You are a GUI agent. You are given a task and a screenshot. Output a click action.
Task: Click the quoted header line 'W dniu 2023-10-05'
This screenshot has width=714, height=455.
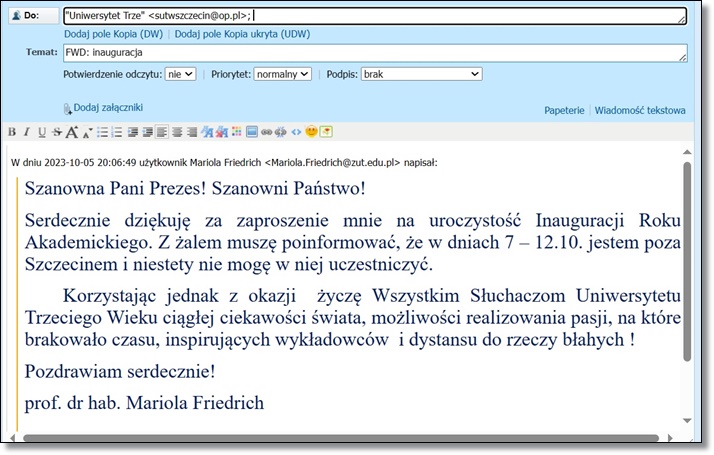[x=224, y=163]
